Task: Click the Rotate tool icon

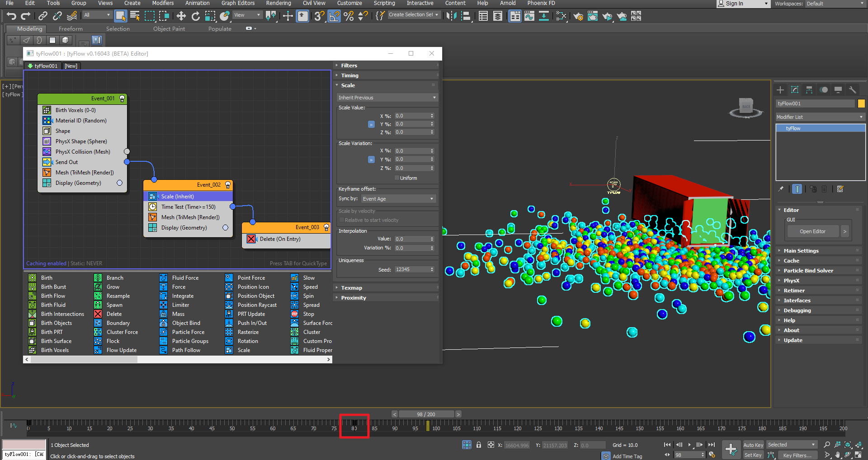Action: point(196,16)
